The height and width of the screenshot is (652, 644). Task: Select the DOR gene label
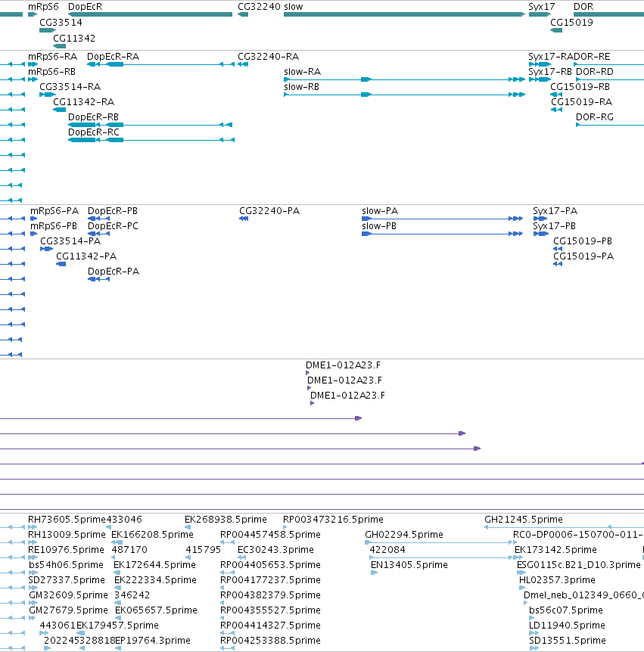tap(583, 7)
